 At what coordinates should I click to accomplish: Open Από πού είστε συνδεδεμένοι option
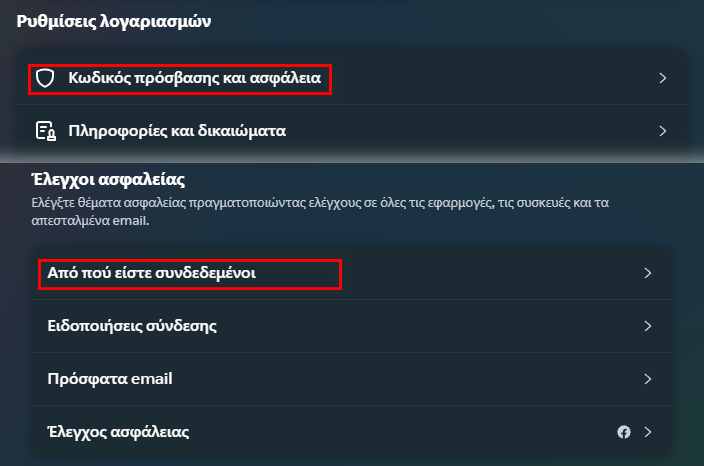click(x=352, y=273)
